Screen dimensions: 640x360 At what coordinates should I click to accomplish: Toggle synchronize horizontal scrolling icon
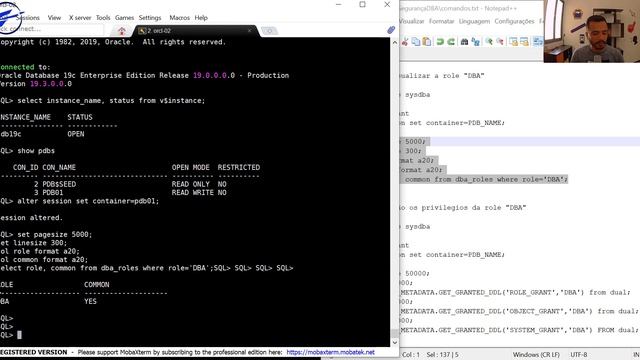[x=524, y=42]
